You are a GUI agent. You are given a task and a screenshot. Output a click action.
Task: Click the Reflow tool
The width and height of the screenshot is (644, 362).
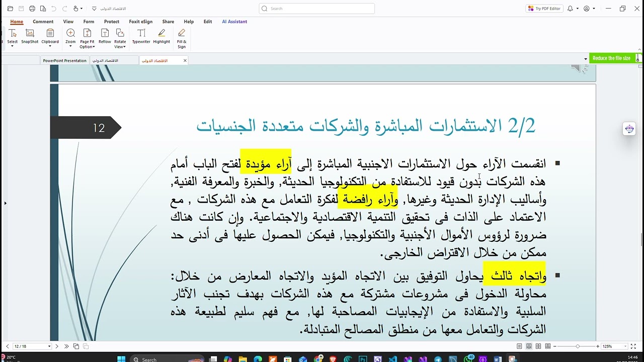click(105, 36)
